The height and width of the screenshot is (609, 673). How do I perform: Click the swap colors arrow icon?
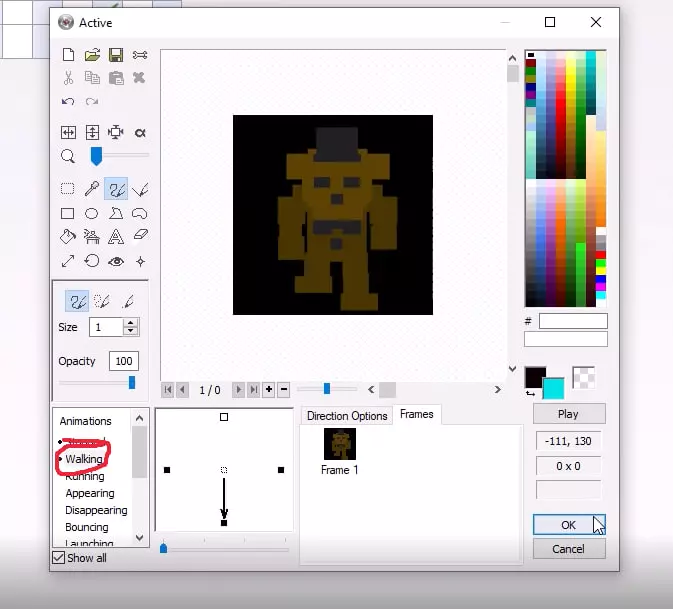pos(531,393)
